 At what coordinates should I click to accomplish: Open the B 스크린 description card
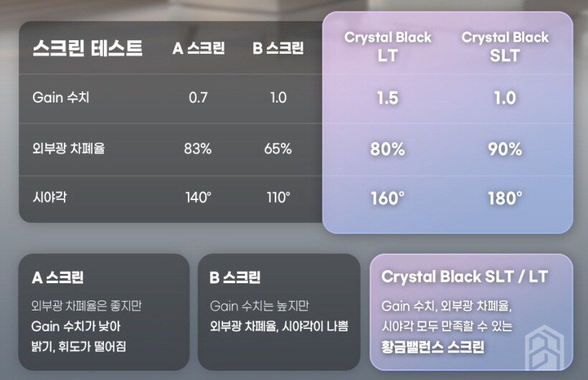(x=279, y=312)
